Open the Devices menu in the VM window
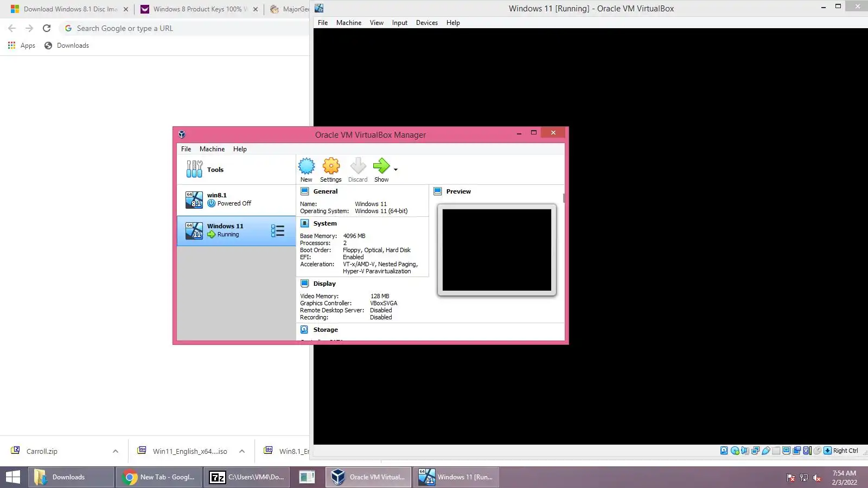Viewport: 868px width, 488px height. [427, 23]
